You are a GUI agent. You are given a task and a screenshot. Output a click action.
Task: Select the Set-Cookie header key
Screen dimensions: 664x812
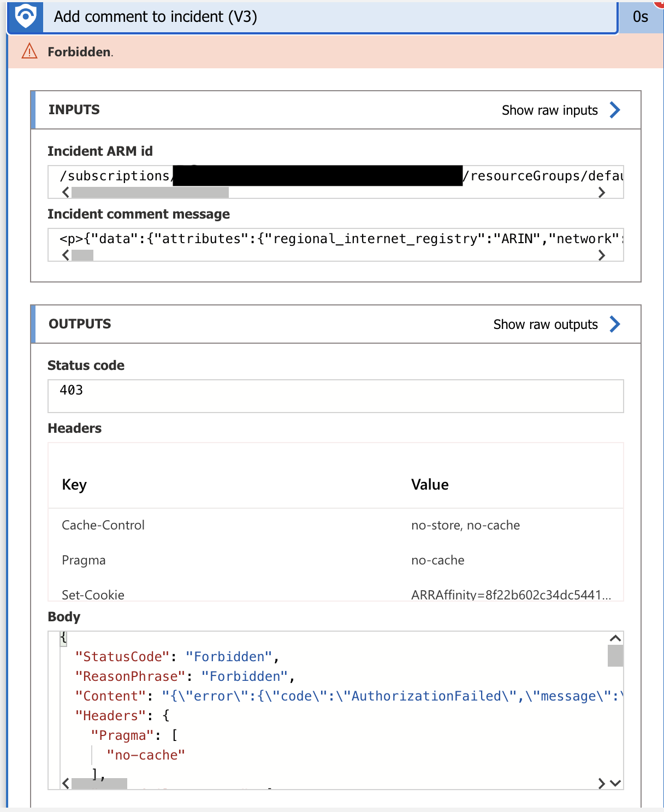click(x=93, y=595)
